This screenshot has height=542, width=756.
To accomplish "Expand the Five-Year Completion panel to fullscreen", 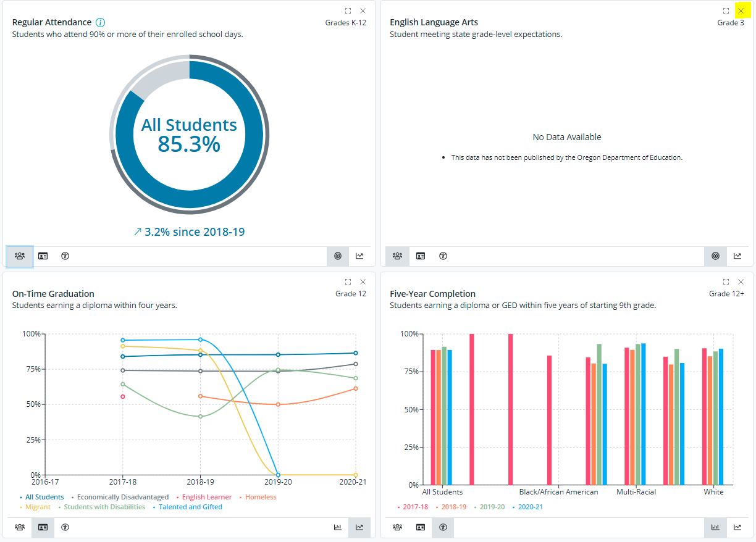I will [726, 281].
